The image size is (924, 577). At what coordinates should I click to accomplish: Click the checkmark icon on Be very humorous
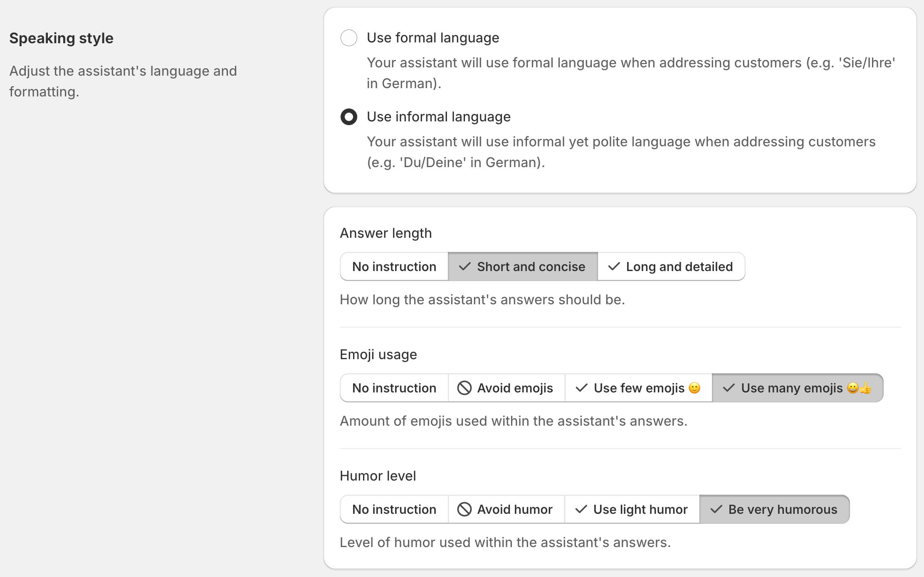point(717,509)
